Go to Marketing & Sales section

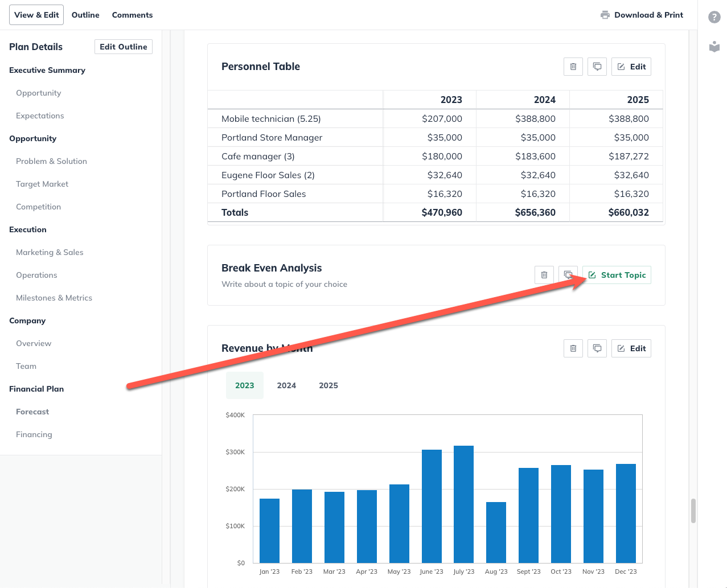click(x=50, y=252)
